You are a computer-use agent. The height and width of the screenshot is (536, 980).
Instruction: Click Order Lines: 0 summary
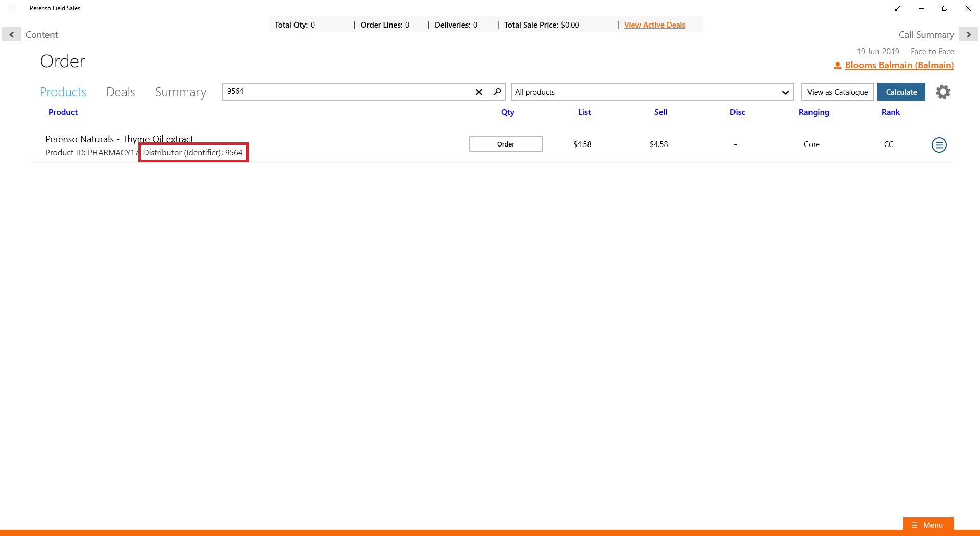point(385,25)
